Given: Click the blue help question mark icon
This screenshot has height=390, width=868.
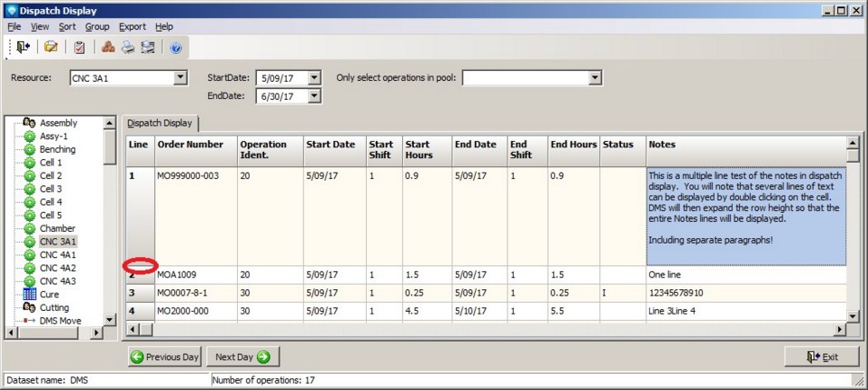Looking at the screenshot, I should (x=176, y=47).
